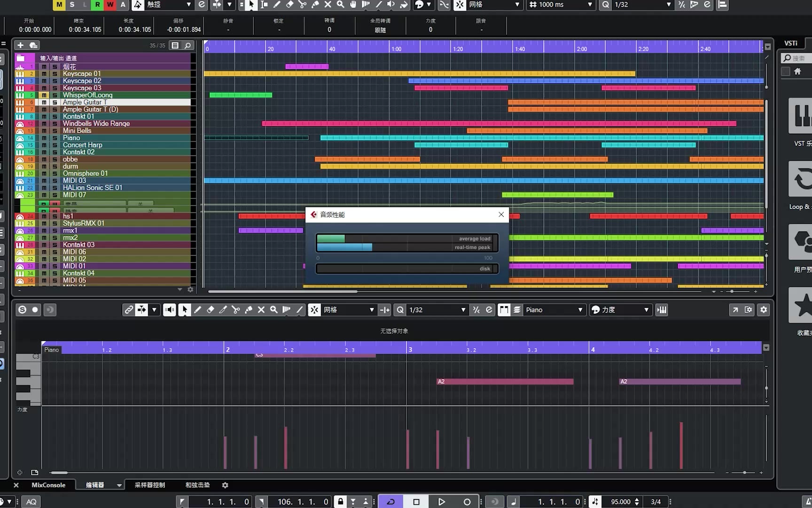Select the Zoom magnifier tool in top toolbar
The height and width of the screenshot is (508, 812).
coord(340,5)
